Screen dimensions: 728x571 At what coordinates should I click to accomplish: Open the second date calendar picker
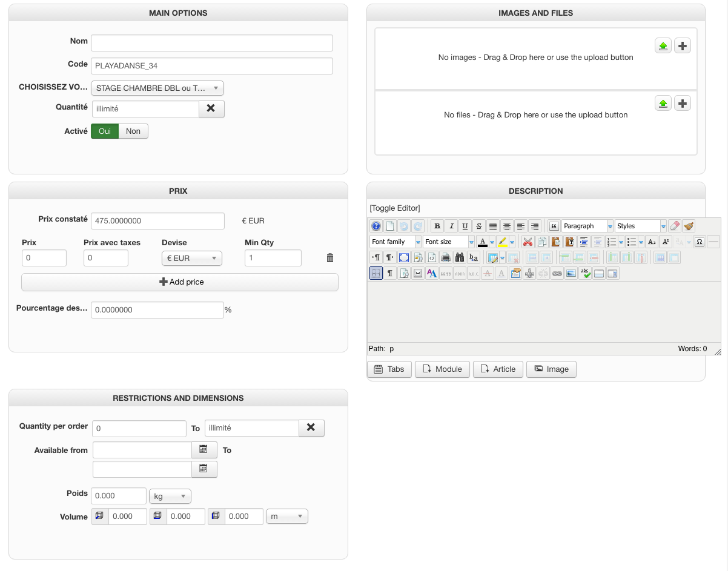tap(204, 469)
